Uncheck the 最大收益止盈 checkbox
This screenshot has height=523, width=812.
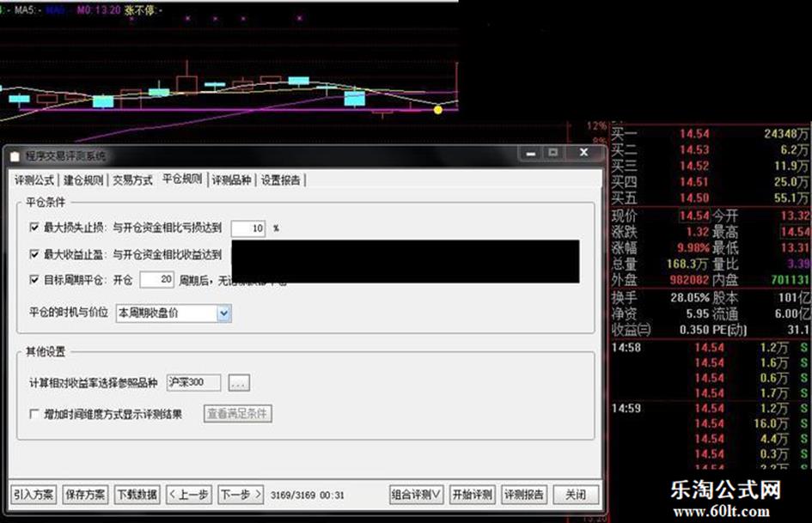(34, 254)
